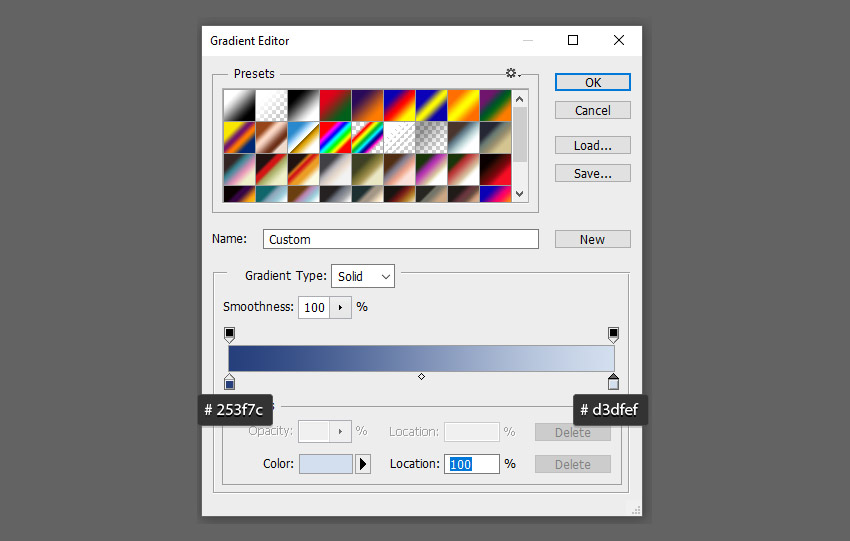This screenshot has height=541, width=850.
Task: Select the copper gradient preset
Action: coord(271,137)
